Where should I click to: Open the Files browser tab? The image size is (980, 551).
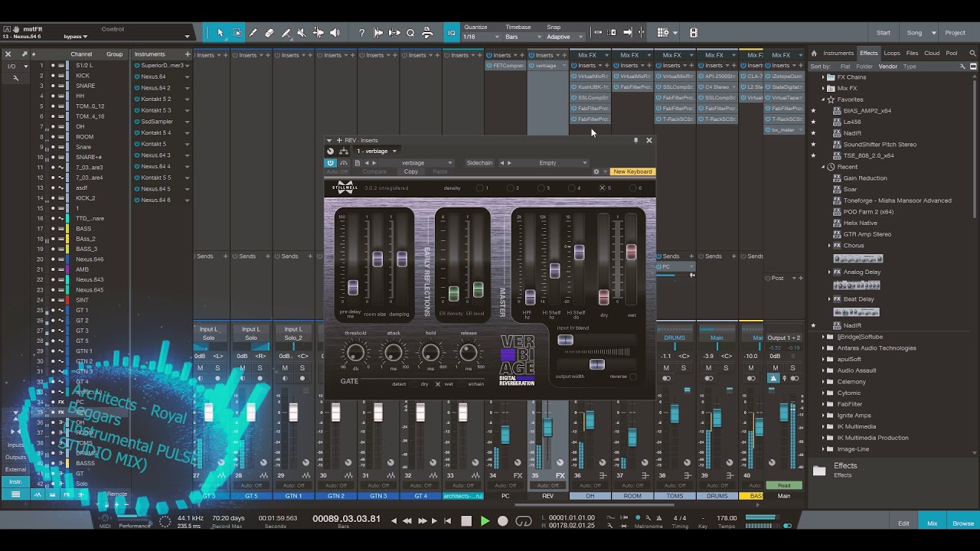(912, 54)
